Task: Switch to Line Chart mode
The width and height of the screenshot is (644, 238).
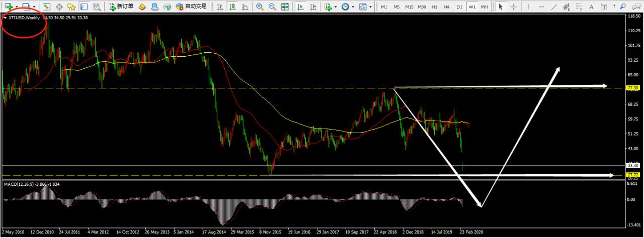Action: [245, 7]
